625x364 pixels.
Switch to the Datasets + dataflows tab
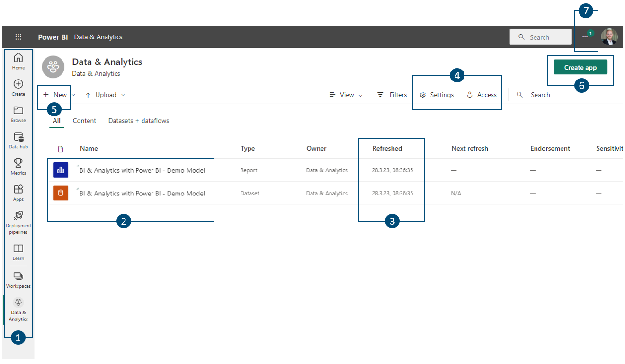click(x=139, y=121)
